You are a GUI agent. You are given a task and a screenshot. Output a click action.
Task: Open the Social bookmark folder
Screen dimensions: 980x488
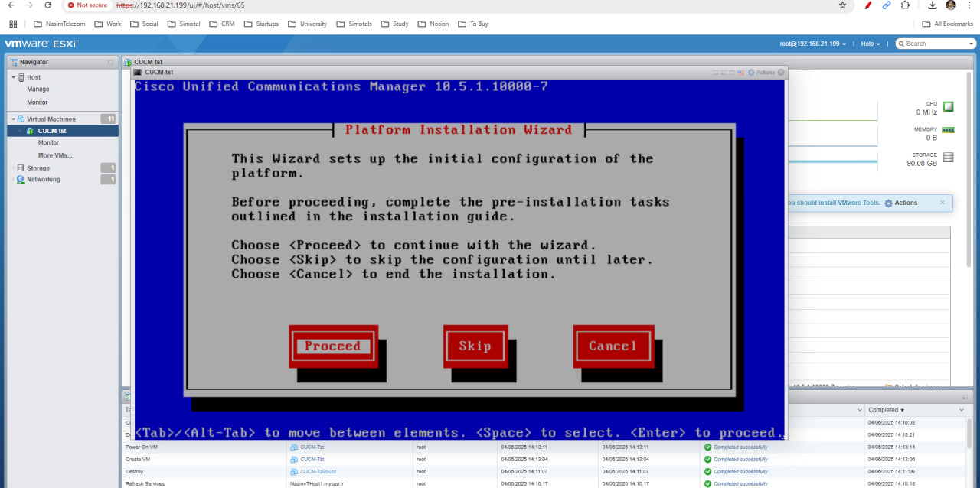[145, 24]
